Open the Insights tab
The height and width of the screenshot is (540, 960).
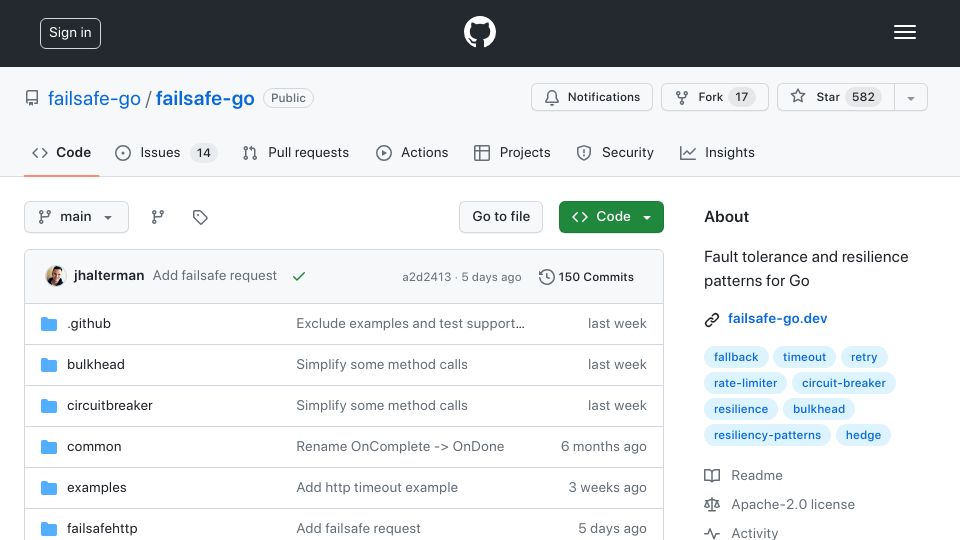(717, 152)
